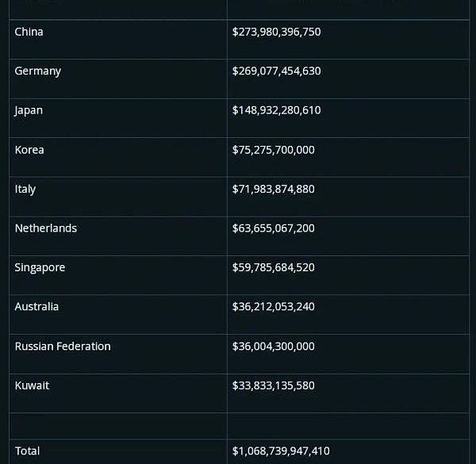Click the China country cell

coord(29,32)
